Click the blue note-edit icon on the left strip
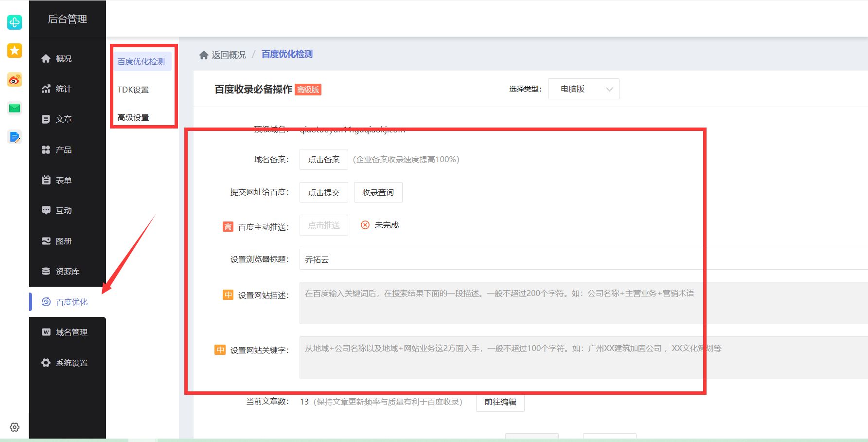Viewport: 868px width, 442px height. 14,137
